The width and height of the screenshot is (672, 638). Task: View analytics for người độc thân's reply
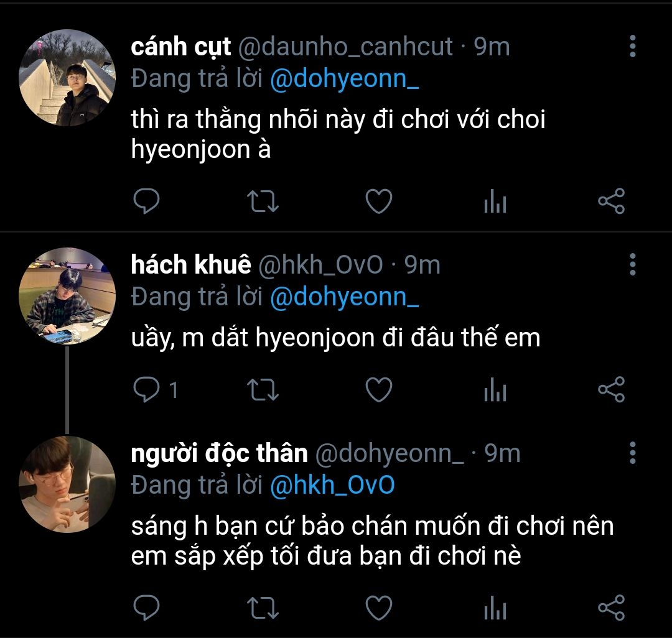point(495,608)
